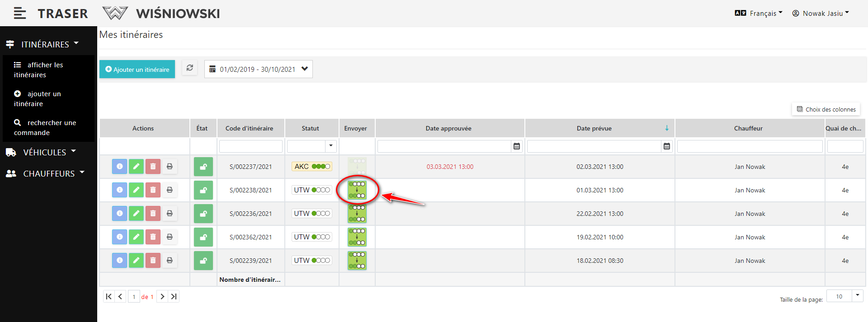Toggle lock state of itinerary S/002236/2021
The image size is (868, 322).
pyautogui.click(x=203, y=214)
